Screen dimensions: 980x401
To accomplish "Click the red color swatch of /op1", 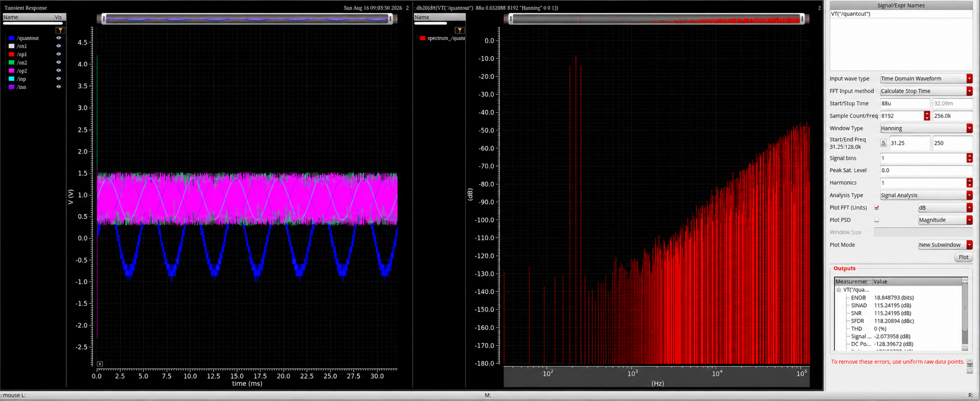I will [x=11, y=54].
